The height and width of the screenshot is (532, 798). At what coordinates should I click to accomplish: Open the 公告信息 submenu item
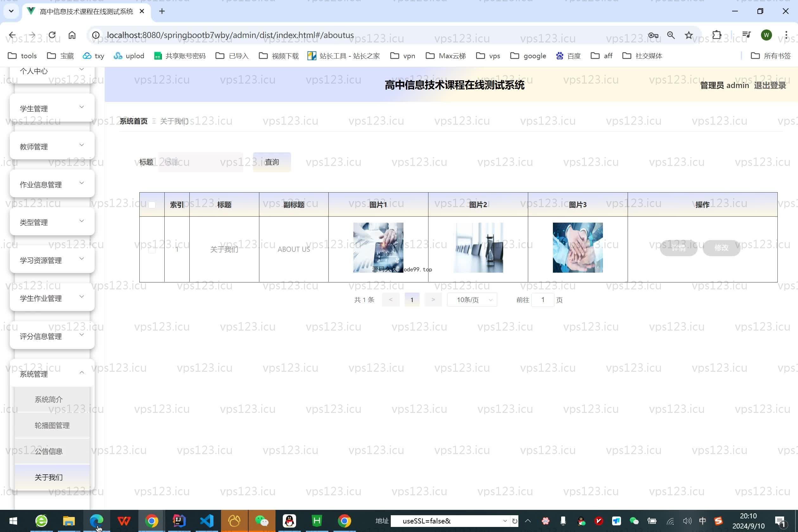(52, 451)
